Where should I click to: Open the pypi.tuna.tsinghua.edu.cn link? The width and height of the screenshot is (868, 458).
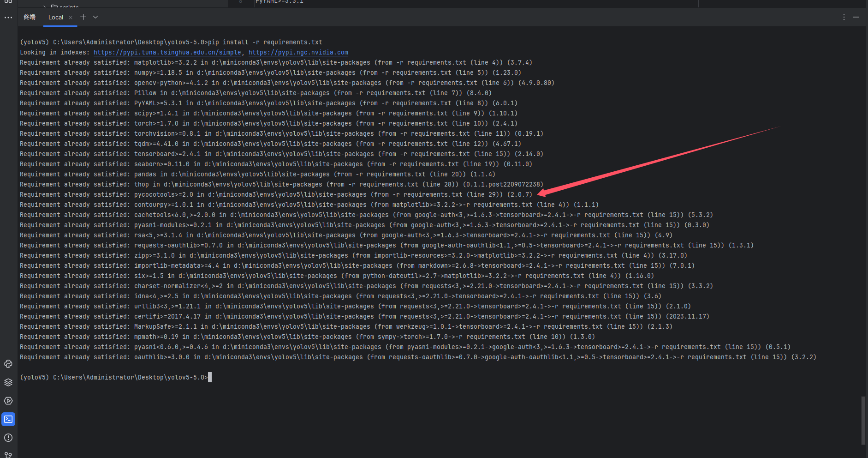tap(167, 52)
